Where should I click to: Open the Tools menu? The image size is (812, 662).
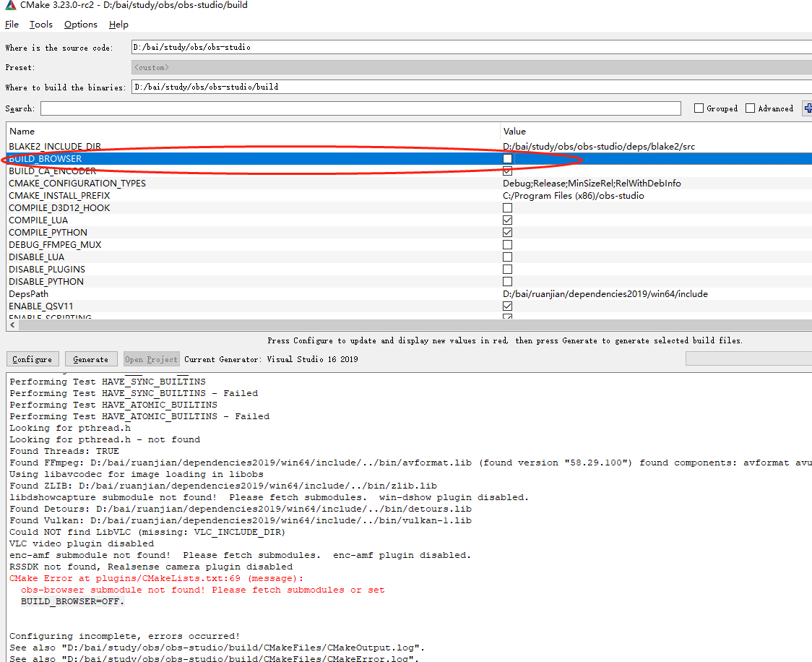click(41, 25)
